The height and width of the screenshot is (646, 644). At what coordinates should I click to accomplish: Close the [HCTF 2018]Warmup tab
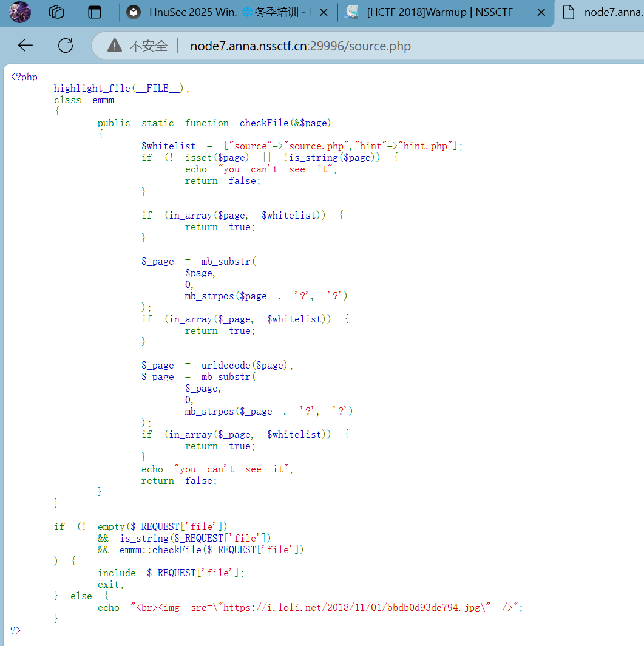click(x=540, y=12)
